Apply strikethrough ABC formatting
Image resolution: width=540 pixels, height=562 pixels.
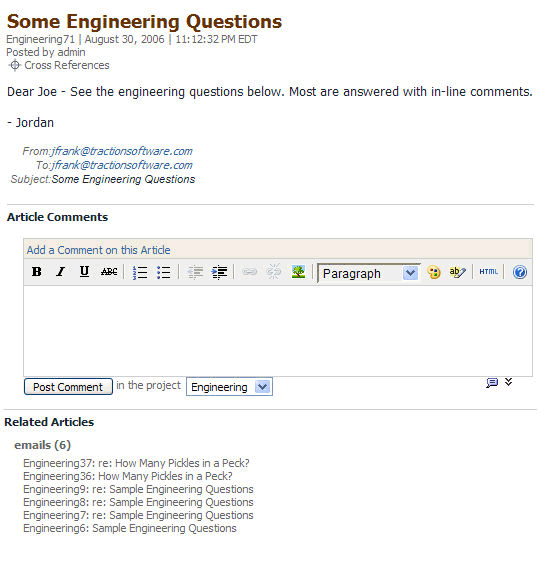pyautogui.click(x=109, y=272)
